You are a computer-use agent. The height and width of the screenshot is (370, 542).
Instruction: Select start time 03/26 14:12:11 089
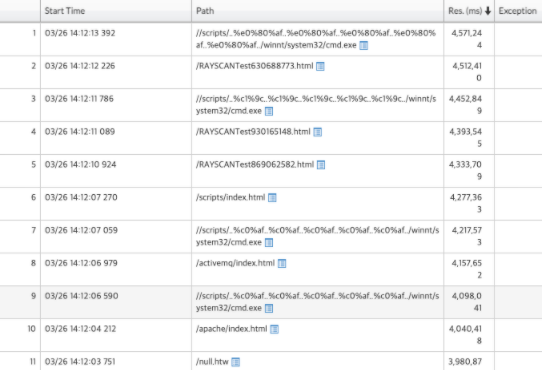tap(80, 131)
